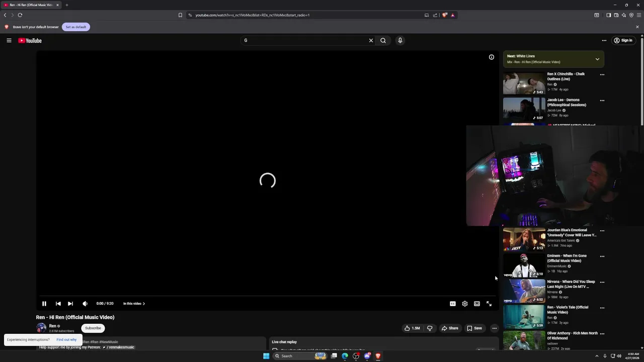Open a new browser tab
This screenshot has width=644, height=362.
pyautogui.click(x=66, y=5)
